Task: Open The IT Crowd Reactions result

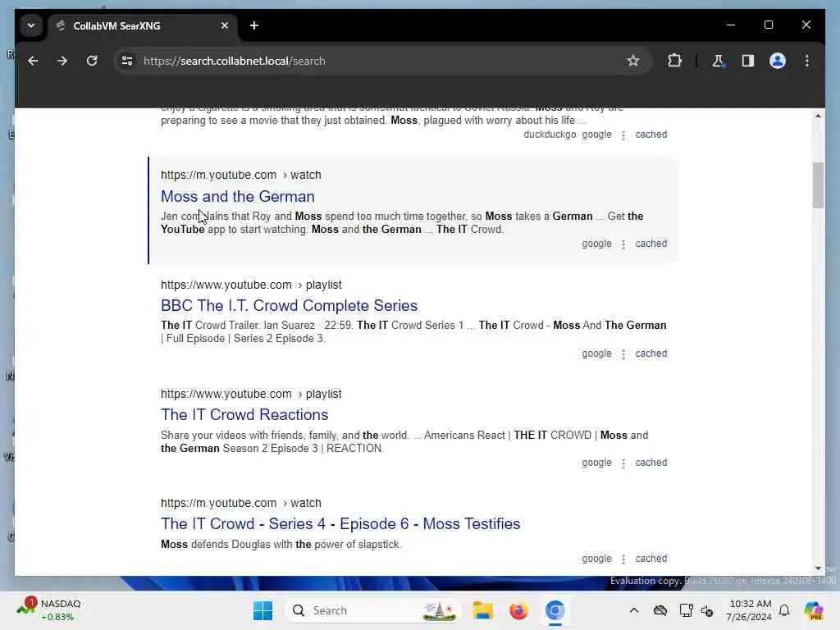Action: pyautogui.click(x=244, y=414)
